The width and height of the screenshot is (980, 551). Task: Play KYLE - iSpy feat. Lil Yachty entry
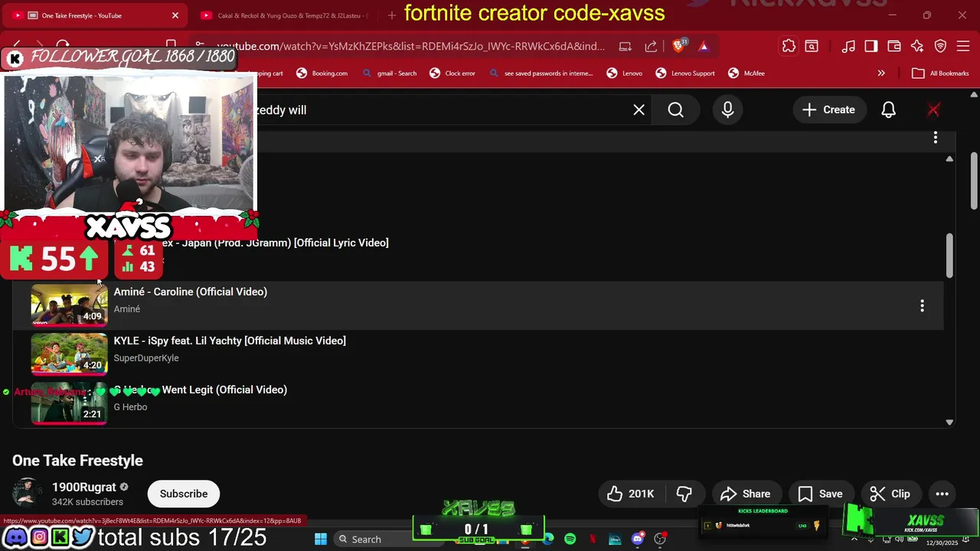point(230,341)
